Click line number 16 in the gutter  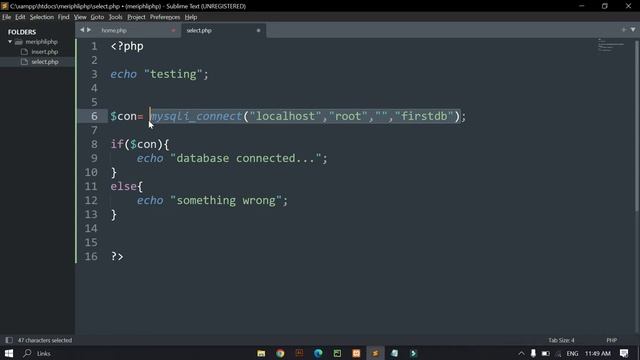91,256
